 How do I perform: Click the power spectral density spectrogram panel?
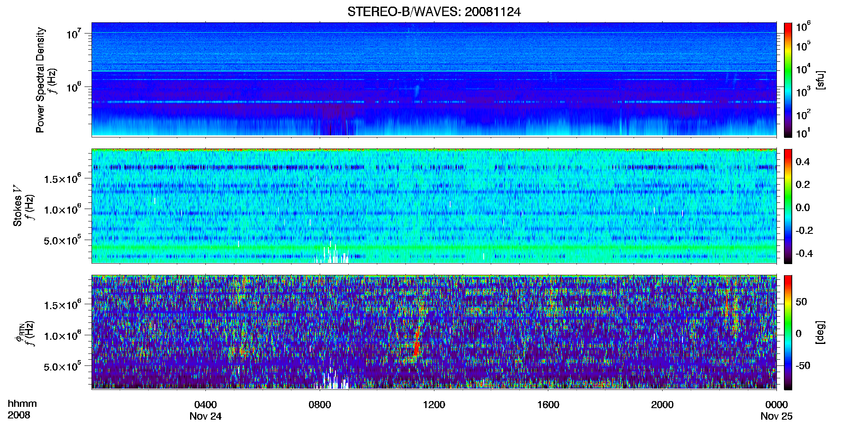point(434,79)
